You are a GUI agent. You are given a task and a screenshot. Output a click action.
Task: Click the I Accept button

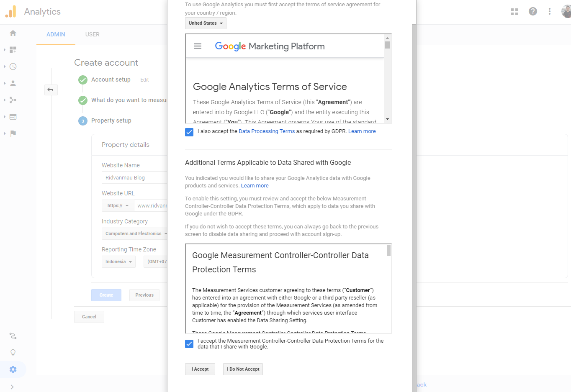(x=200, y=369)
